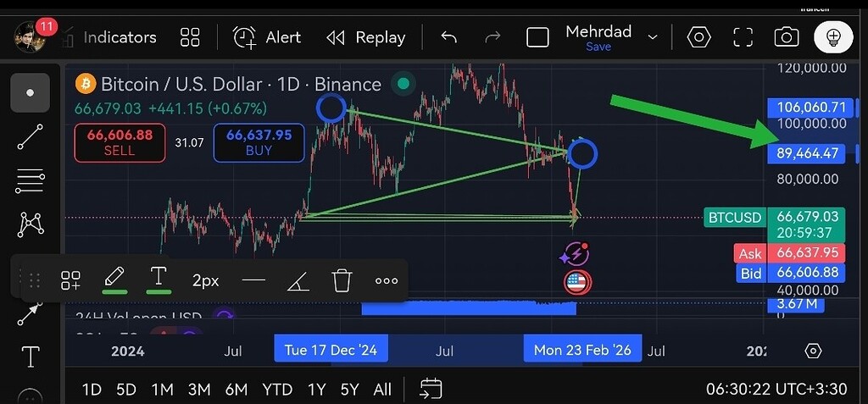Screen dimensions: 868x404
Task: Create an Alert
Action: (x=267, y=37)
